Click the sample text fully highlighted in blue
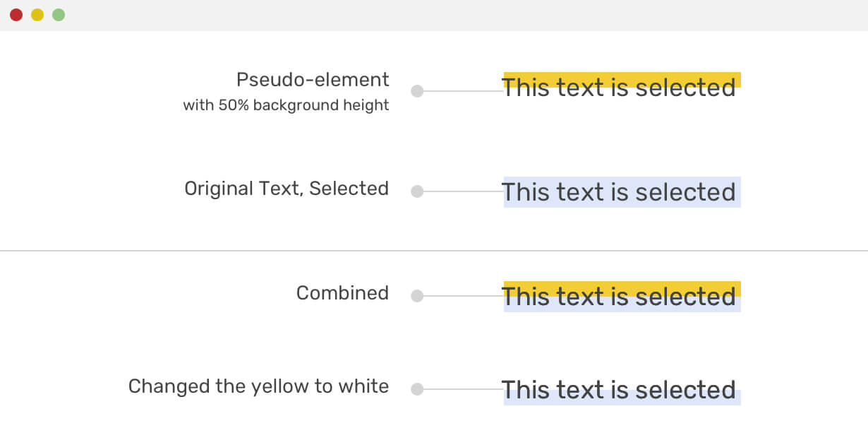 pos(619,192)
